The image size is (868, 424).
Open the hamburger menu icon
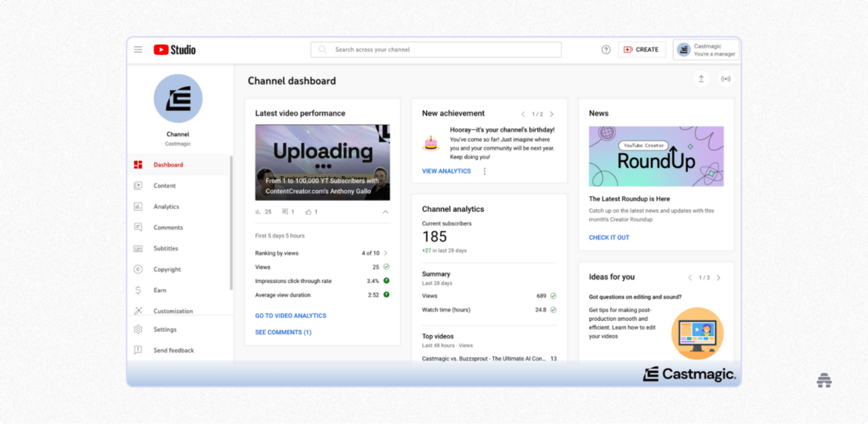(x=138, y=50)
